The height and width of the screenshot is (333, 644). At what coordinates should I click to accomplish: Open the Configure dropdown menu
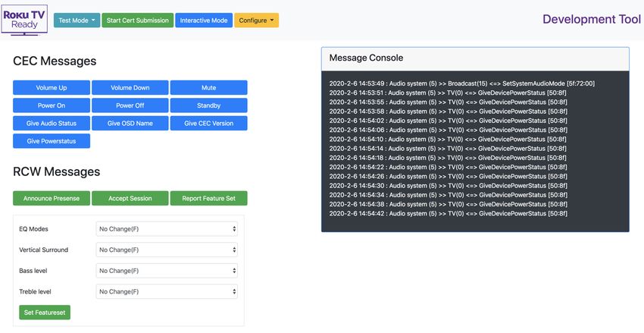[256, 20]
